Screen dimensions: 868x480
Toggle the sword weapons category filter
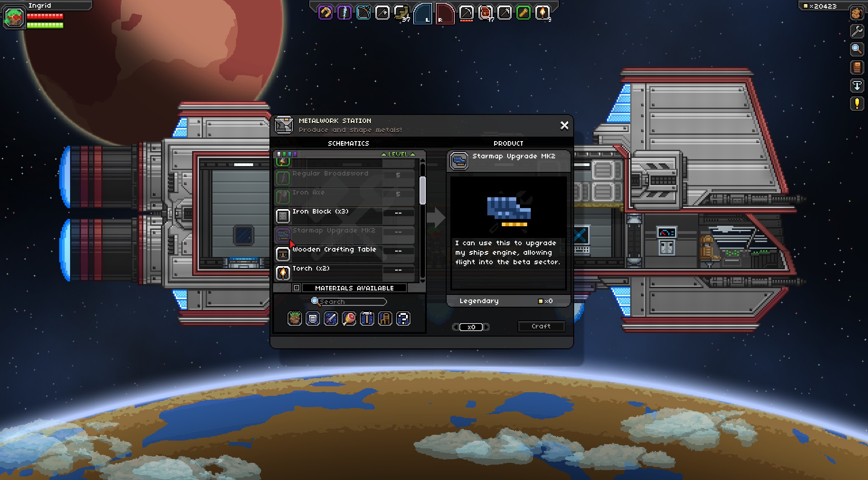[x=331, y=318]
